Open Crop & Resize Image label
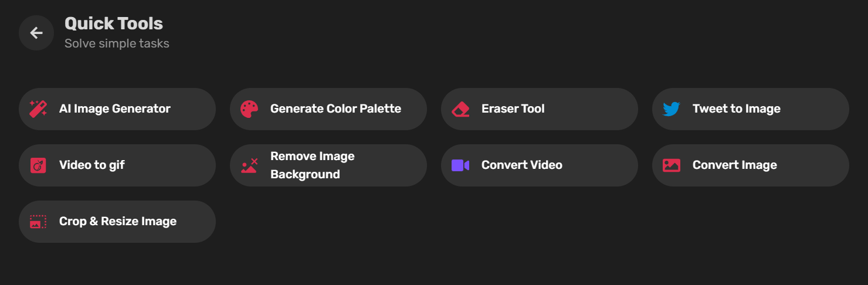Screen dimensions: 868x285 tap(118, 221)
